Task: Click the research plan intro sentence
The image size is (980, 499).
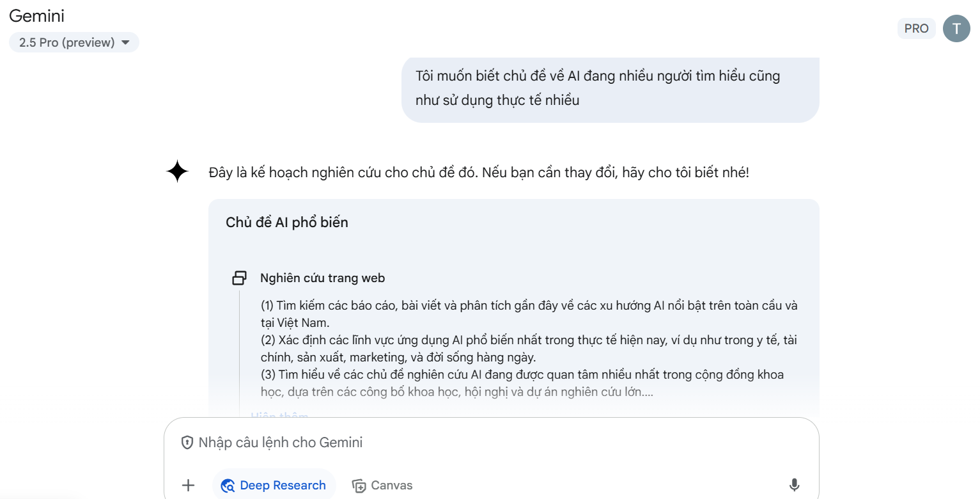Action: click(478, 173)
